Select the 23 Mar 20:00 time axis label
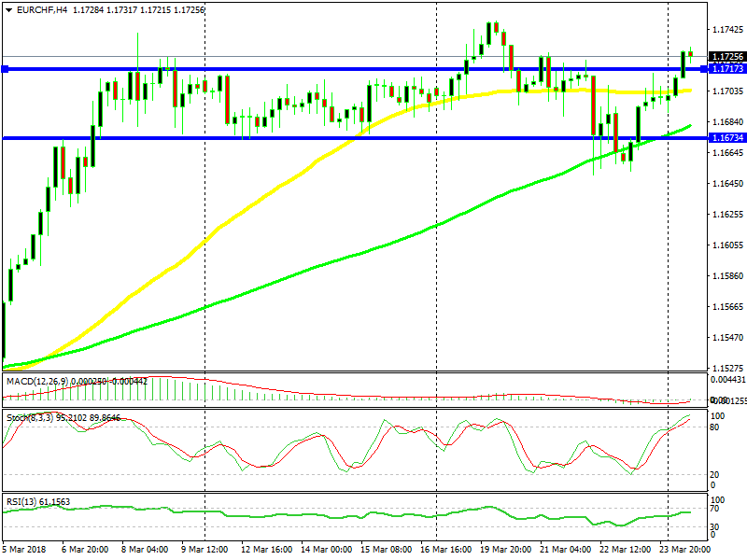The width and height of the screenshot is (747, 560). 684,550
